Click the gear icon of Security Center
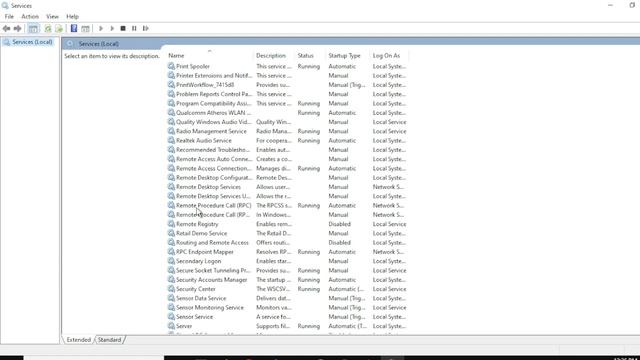This screenshot has height=360, width=640. point(171,289)
